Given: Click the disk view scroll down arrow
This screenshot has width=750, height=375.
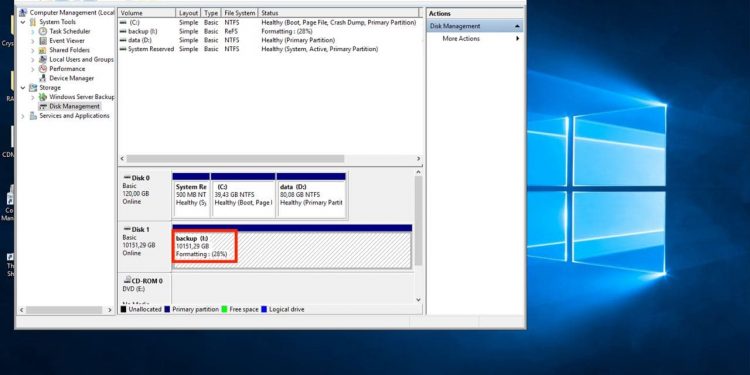Looking at the screenshot, I should point(419,300).
